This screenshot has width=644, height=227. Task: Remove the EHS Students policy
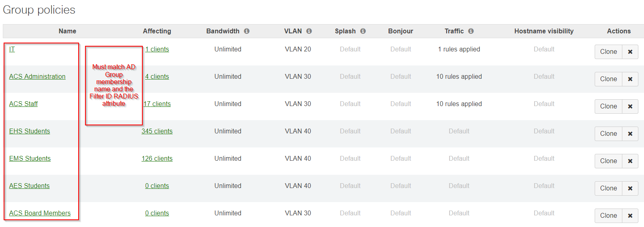click(x=630, y=134)
